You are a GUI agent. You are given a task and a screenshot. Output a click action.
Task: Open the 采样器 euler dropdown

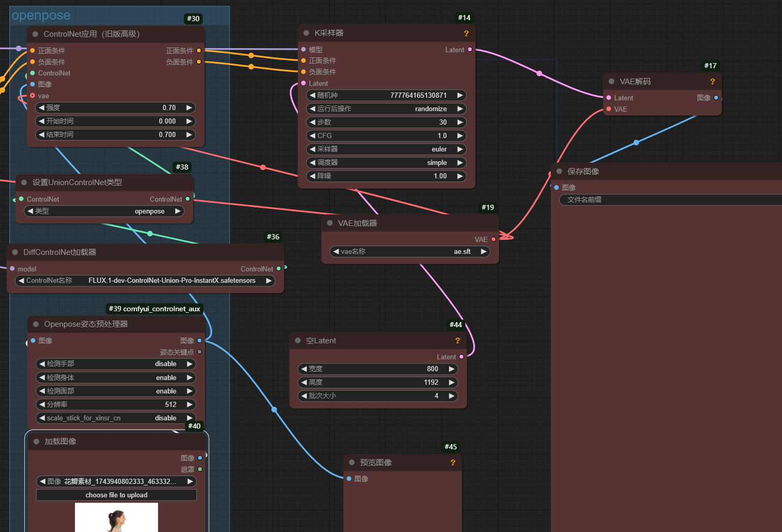click(x=386, y=149)
